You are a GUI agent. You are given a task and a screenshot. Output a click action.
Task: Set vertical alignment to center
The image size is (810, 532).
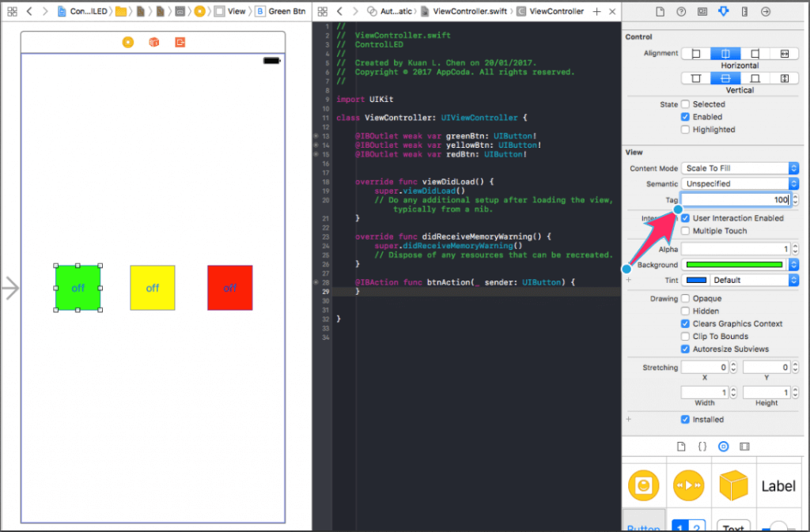pyautogui.click(x=725, y=78)
